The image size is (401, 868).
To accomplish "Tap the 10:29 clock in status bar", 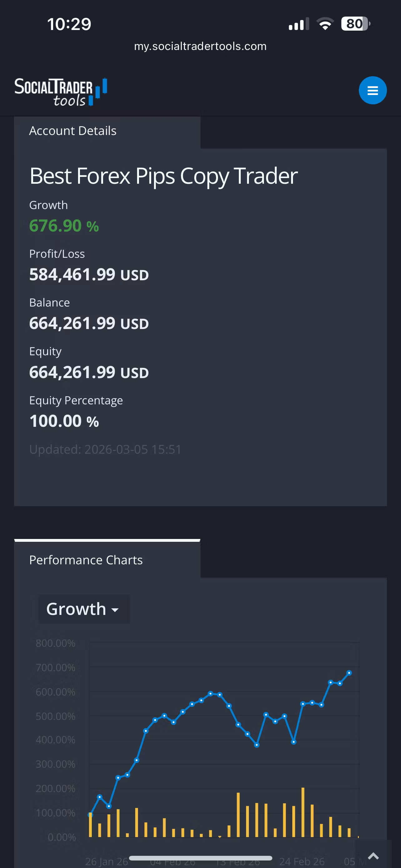I will [69, 24].
